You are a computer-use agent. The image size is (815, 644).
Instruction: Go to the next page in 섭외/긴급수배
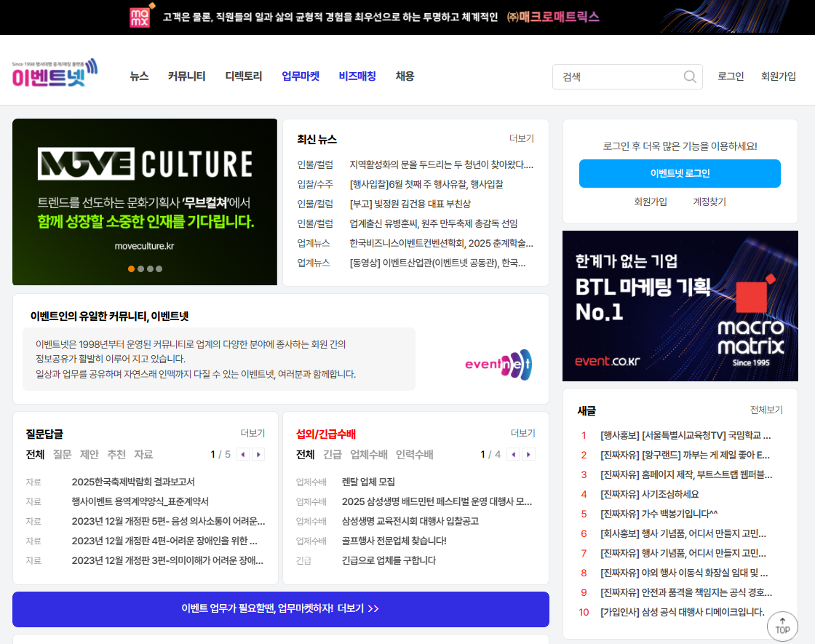point(528,454)
